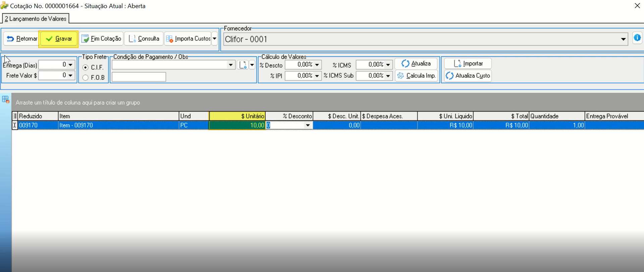Click Importa Custos button
The height and width of the screenshot is (272, 644).
point(188,39)
